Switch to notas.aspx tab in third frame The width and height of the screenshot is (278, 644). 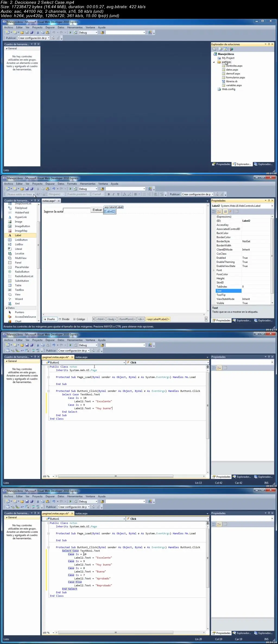pyautogui.click(x=81, y=357)
